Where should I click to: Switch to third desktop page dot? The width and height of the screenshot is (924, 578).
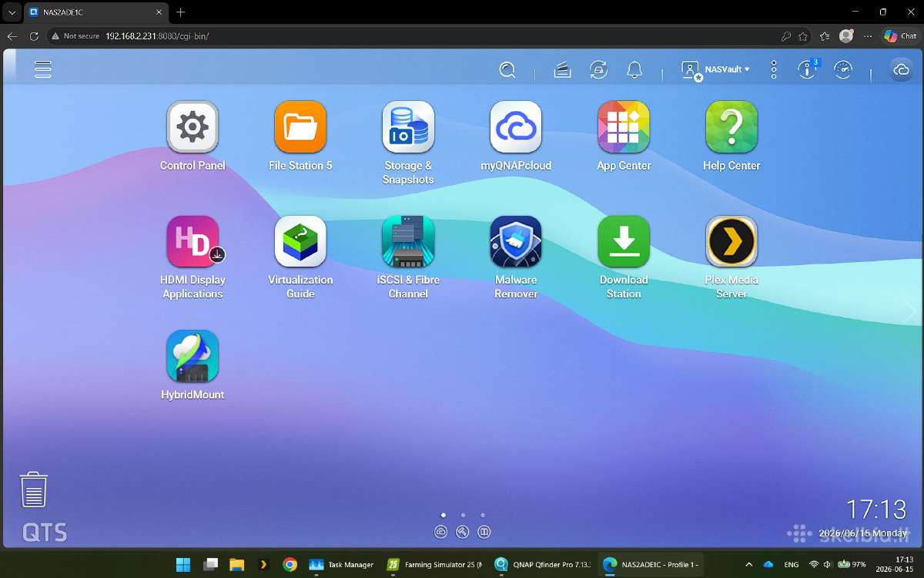pos(483,515)
